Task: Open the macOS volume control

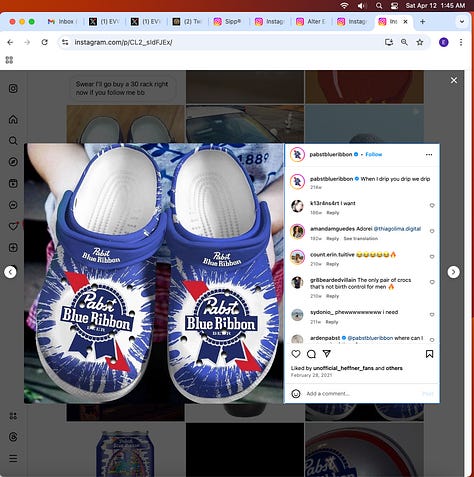Action: coord(361,6)
